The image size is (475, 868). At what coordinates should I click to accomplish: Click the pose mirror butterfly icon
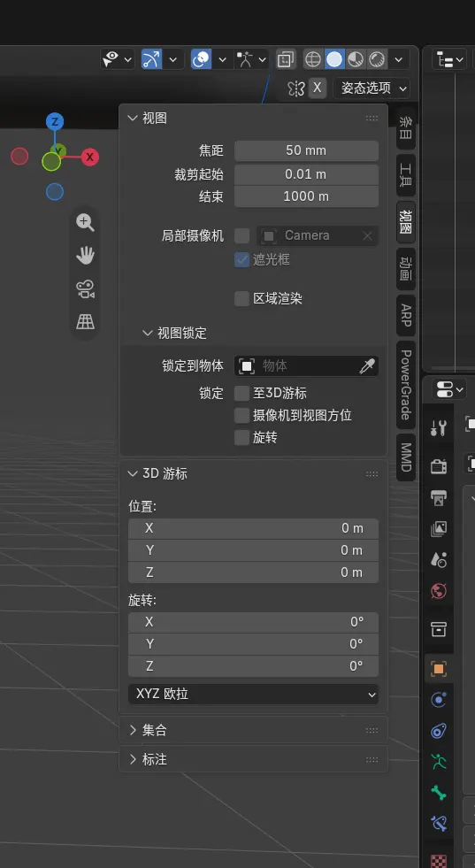pos(296,88)
